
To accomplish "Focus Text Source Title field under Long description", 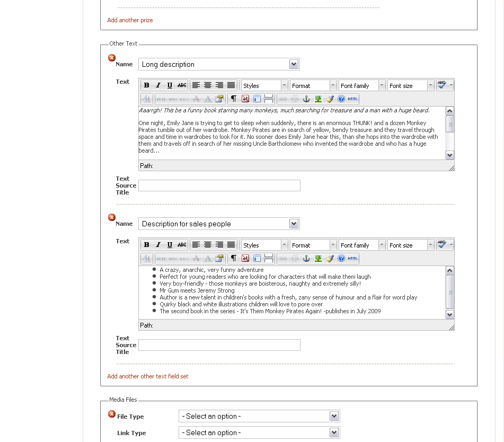I will [x=219, y=185].
